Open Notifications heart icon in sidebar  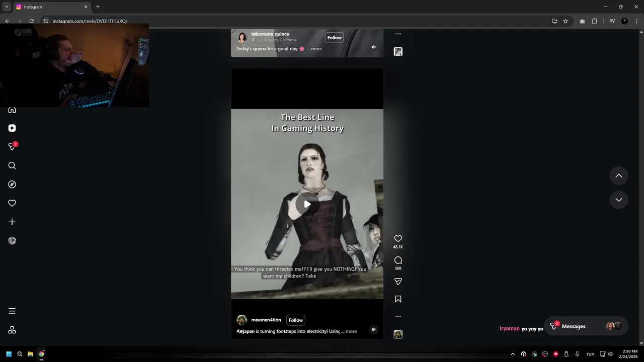[12, 203]
